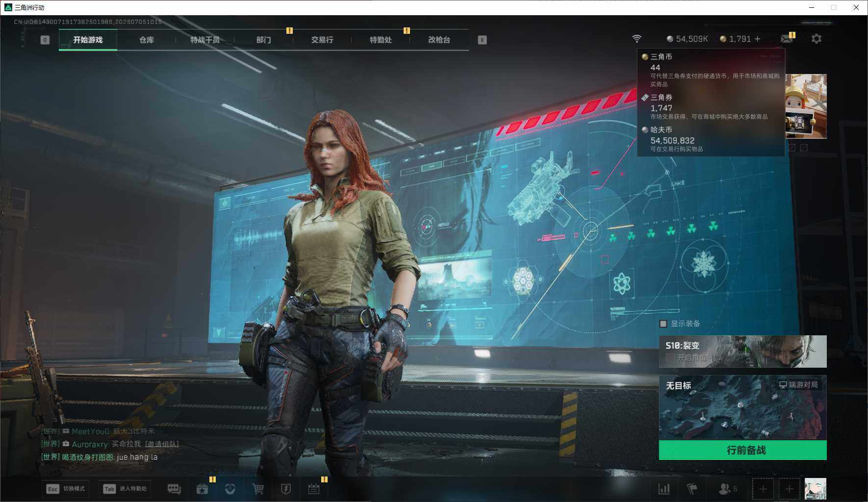Open the bar chart statistics icon
This screenshot has width=868, height=502.
point(664,489)
